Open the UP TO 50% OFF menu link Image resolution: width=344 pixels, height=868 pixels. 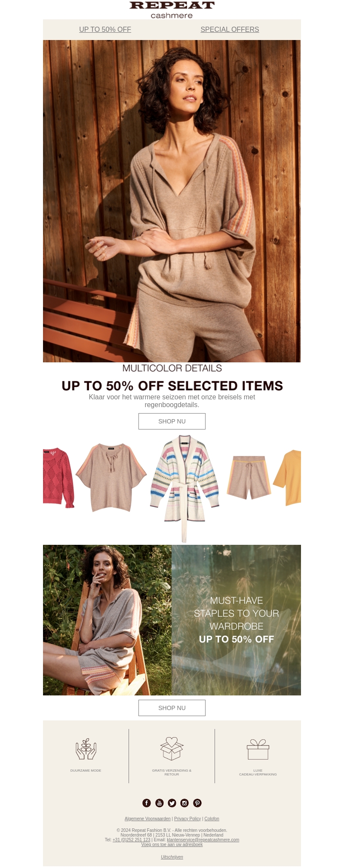pyautogui.click(x=105, y=29)
